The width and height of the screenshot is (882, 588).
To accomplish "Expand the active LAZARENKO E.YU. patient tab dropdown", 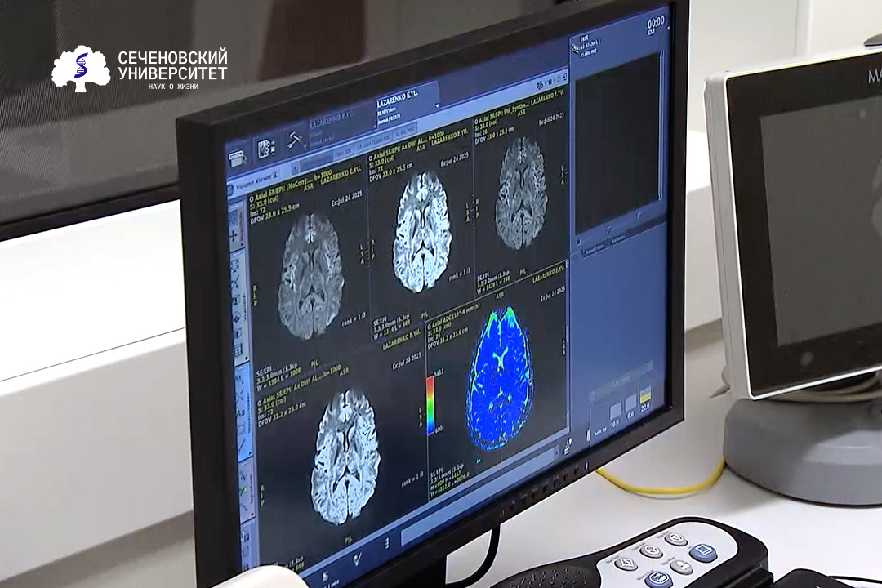I will pyautogui.click(x=439, y=105).
